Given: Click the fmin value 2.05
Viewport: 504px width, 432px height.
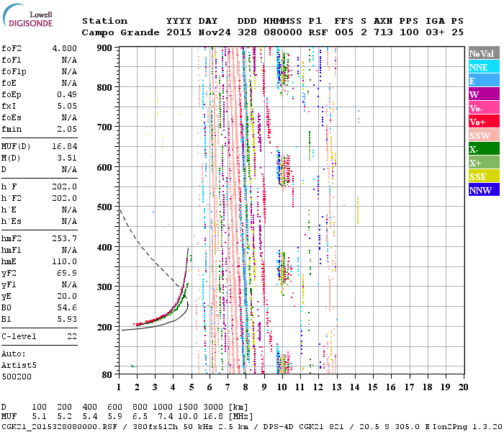Looking at the screenshot, I should 67,129.
